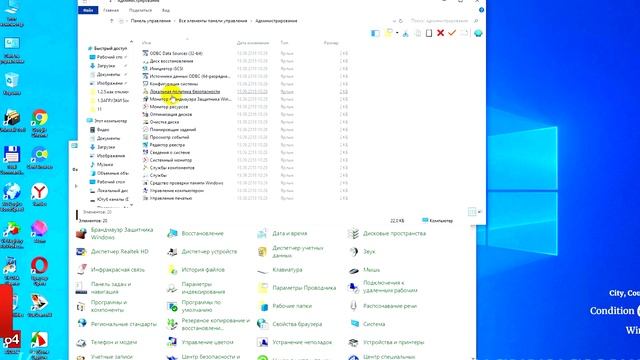Viewport: 640px width, 360px height.
Task: Open Дисковые пространства in Control Panel
Action: click(x=394, y=233)
